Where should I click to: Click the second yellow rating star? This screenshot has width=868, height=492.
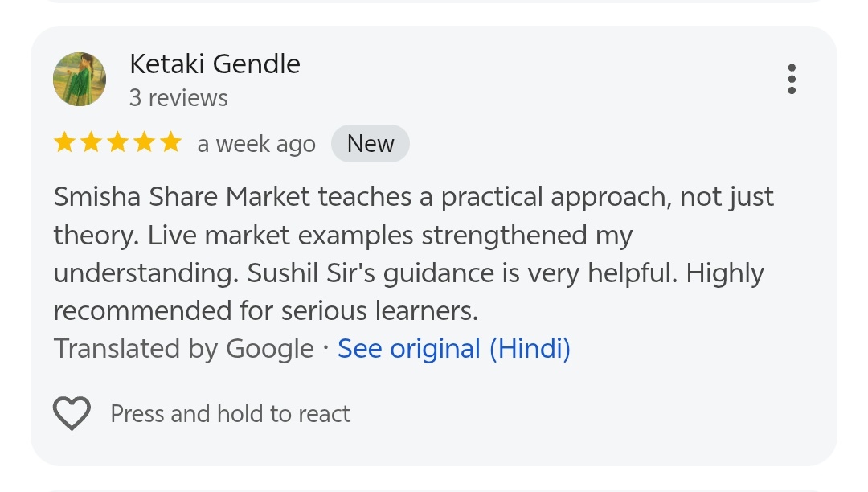point(91,143)
